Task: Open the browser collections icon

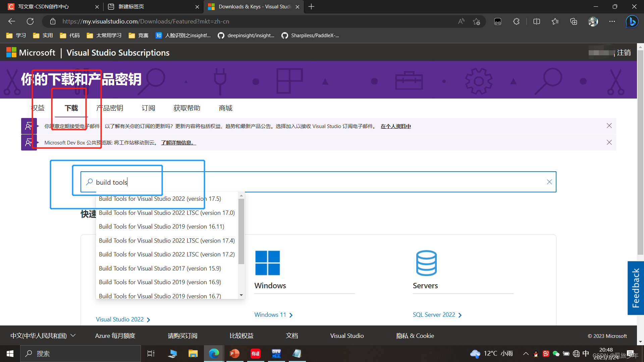Action: [574, 21]
